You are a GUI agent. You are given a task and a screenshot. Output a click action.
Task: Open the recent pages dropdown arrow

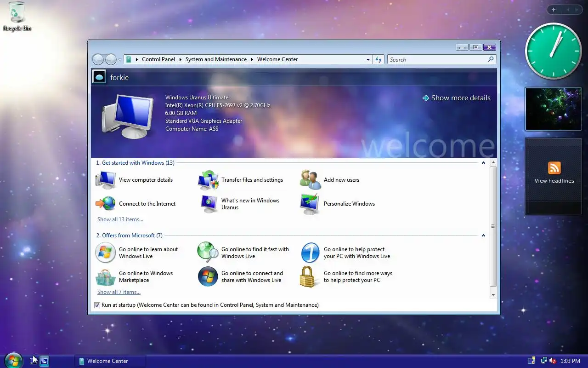pos(120,60)
